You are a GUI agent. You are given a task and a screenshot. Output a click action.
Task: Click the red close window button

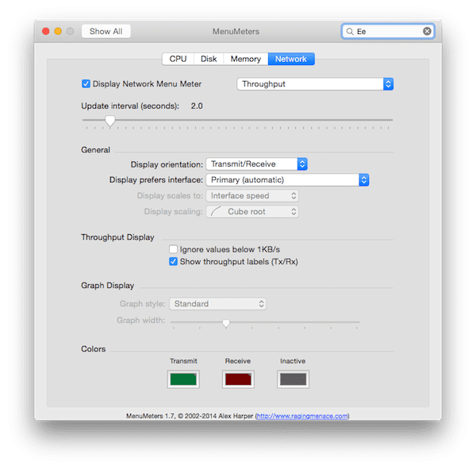tap(46, 31)
